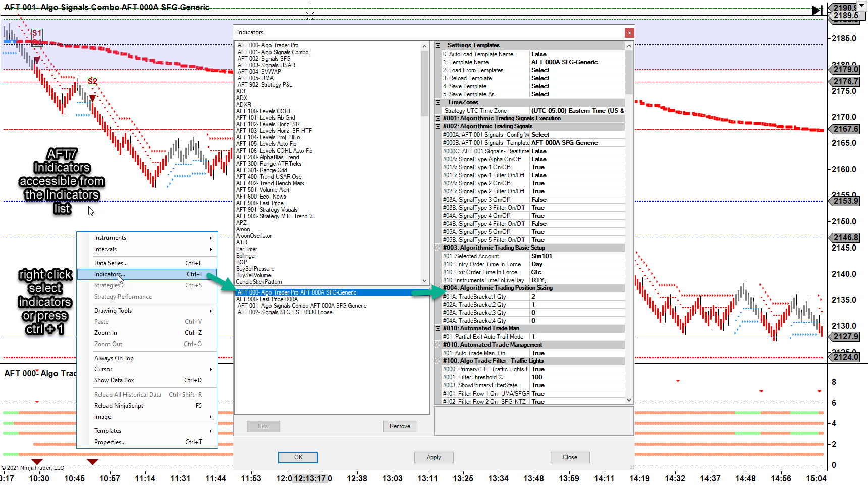Collapse the Settings Templates section
The image size is (868, 489).
click(x=438, y=45)
